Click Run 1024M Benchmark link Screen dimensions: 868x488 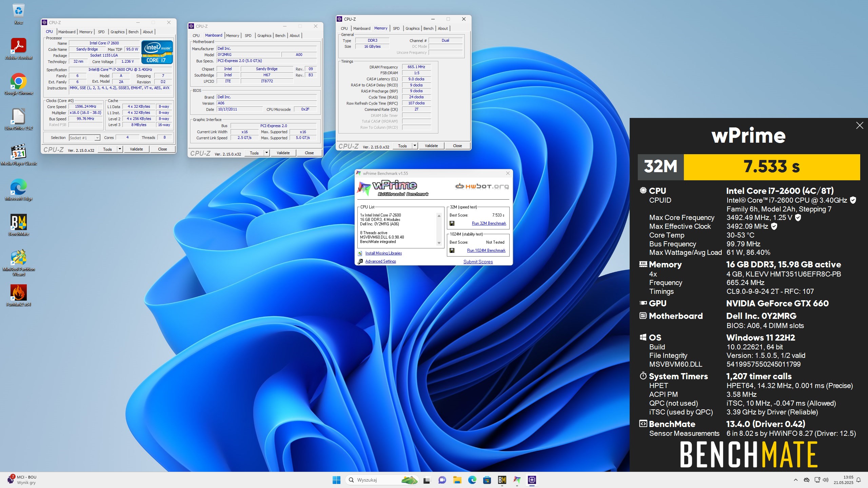486,250
